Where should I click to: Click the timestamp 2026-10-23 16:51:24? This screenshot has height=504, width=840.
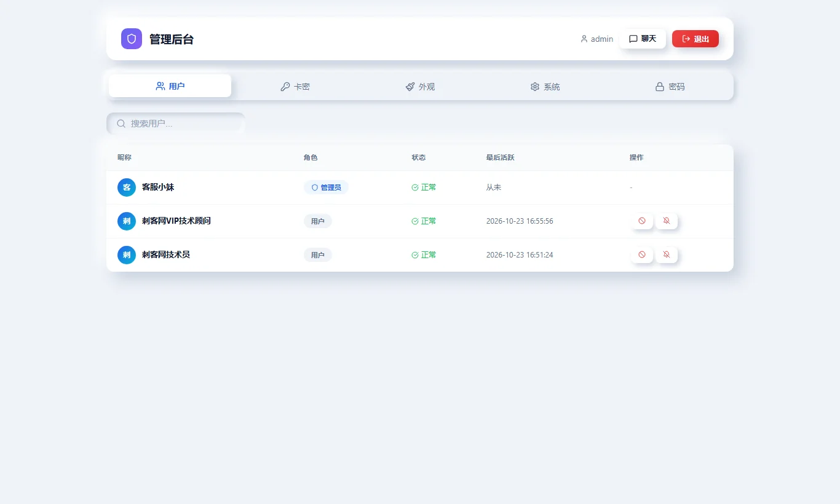click(520, 255)
